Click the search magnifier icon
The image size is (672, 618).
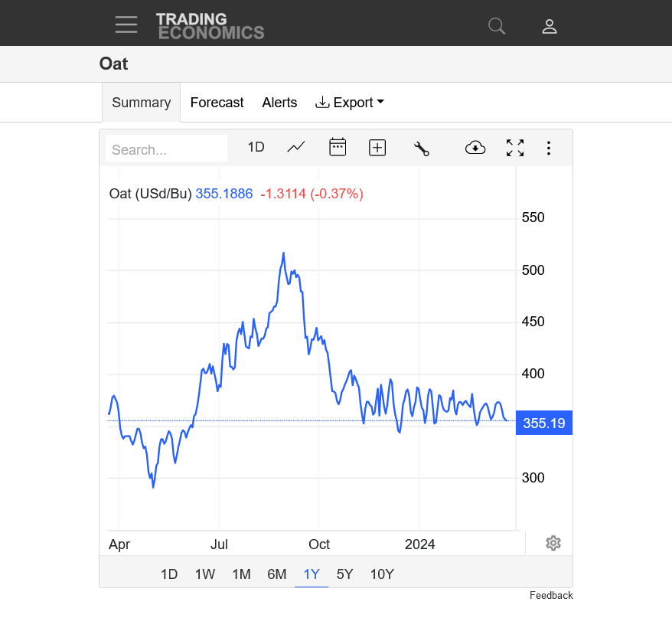pyautogui.click(x=497, y=26)
